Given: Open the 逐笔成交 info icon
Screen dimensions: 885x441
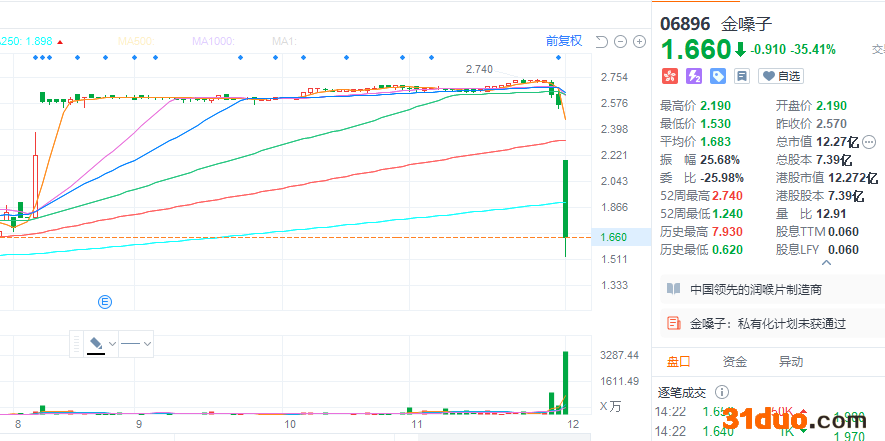Looking at the screenshot, I should pos(719,392).
